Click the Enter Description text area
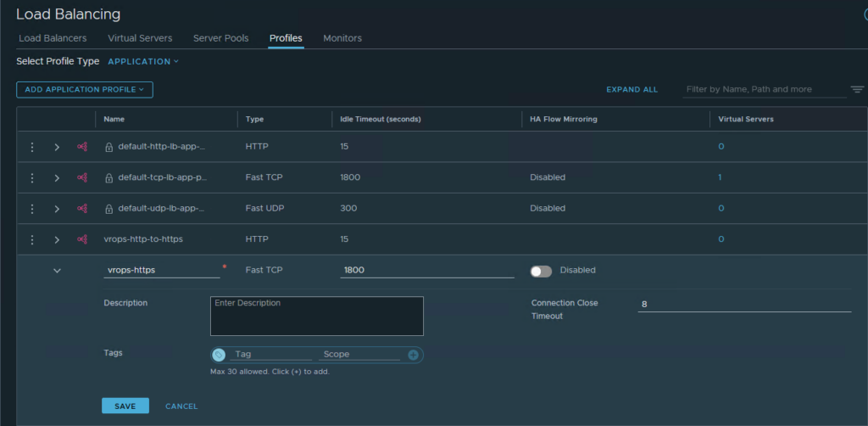Screen dimensions: 868x426 pos(316,316)
